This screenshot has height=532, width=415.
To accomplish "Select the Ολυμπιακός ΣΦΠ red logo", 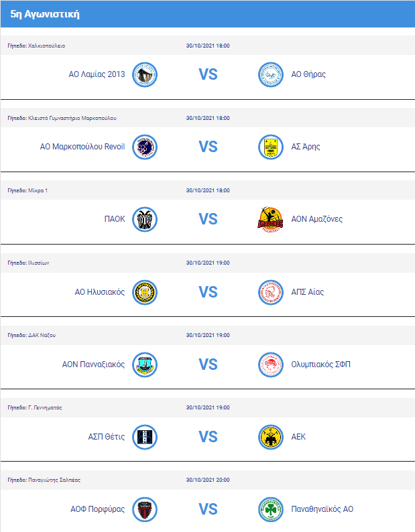I will click(x=271, y=364).
